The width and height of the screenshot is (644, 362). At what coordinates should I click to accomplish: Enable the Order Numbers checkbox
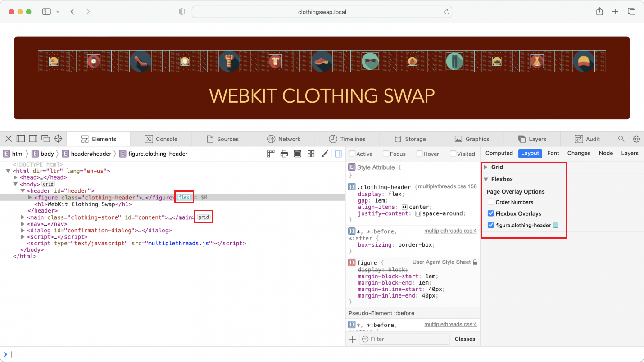point(490,202)
